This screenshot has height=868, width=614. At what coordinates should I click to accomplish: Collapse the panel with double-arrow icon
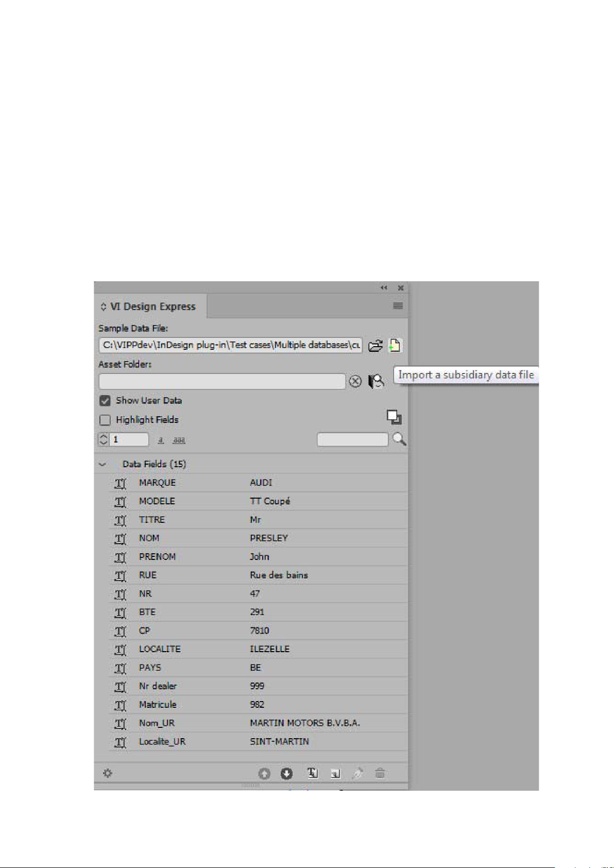pos(384,287)
